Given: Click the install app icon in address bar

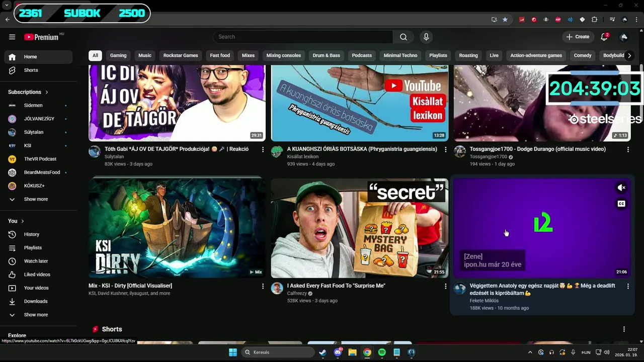Looking at the screenshot, I should click(494, 20).
